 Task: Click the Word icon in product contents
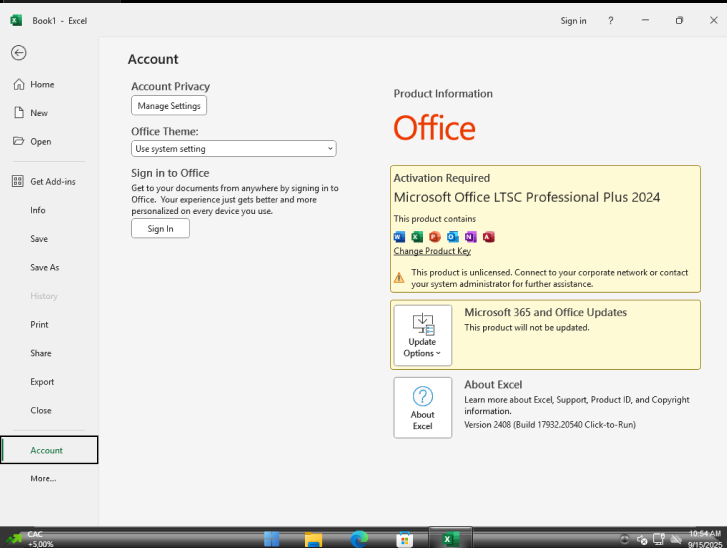(399, 237)
